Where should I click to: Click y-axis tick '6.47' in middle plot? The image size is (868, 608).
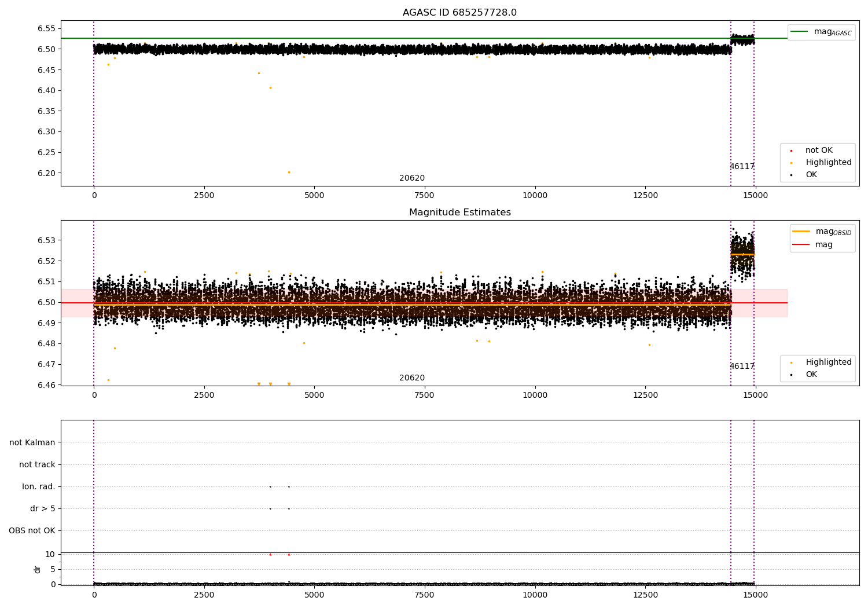46,364
